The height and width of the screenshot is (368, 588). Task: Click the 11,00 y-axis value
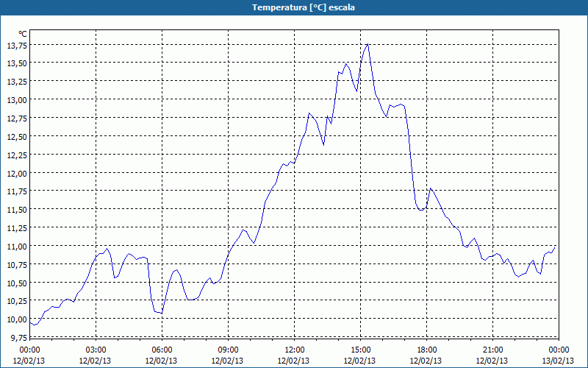click(17, 247)
